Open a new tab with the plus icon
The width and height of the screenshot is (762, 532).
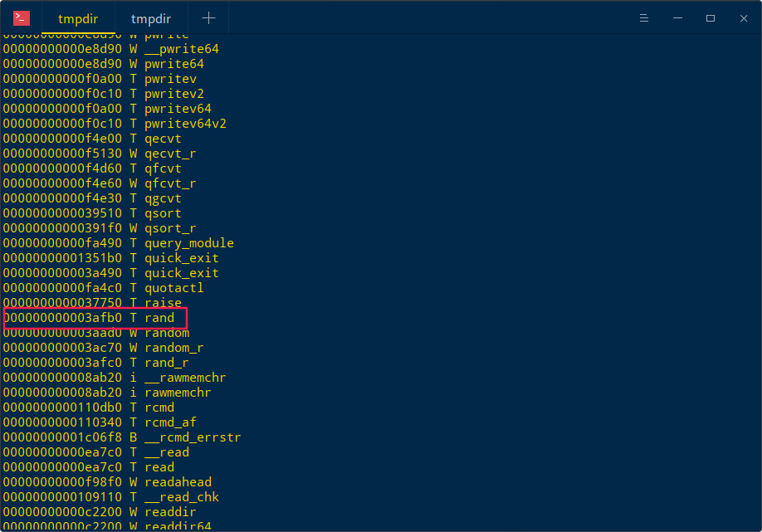pos(208,17)
